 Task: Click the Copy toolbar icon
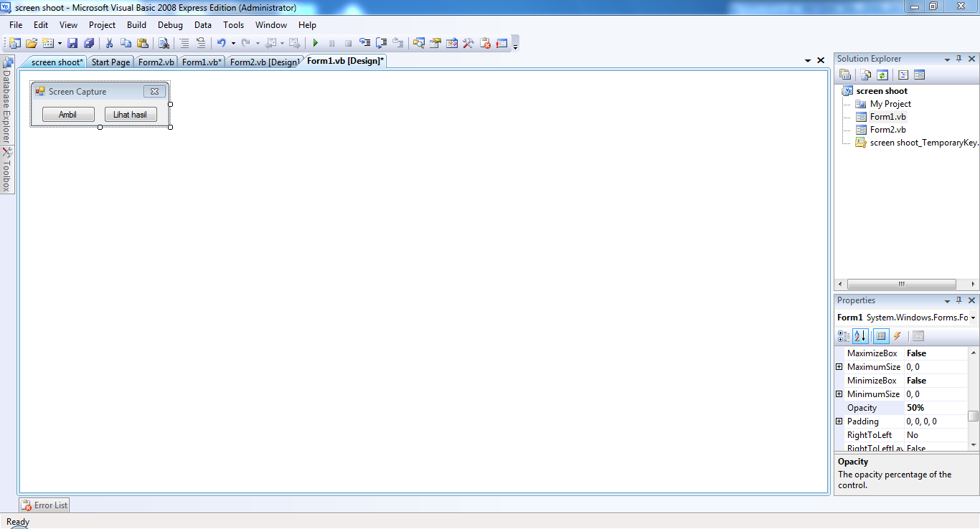pos(126,43)
